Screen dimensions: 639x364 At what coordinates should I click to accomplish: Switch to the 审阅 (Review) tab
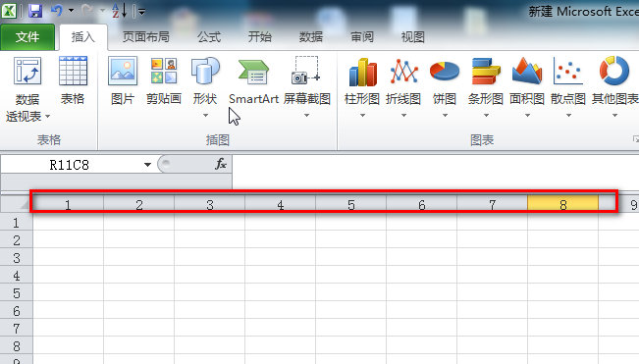tap(362, 37)
